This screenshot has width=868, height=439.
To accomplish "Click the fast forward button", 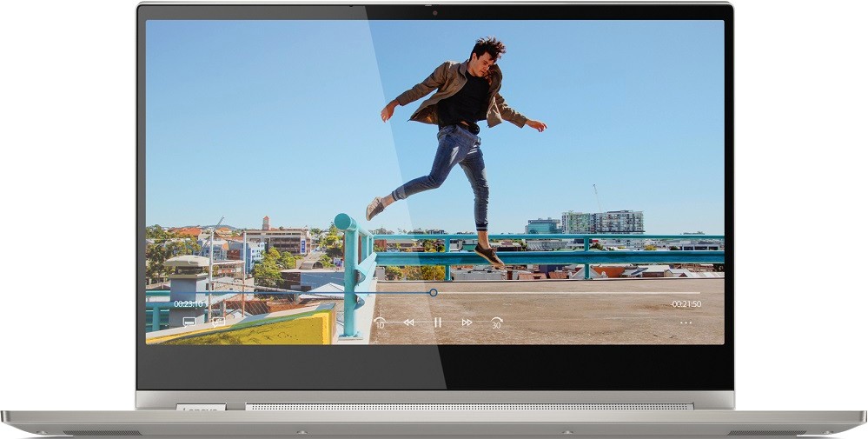I will click(467, 323).
